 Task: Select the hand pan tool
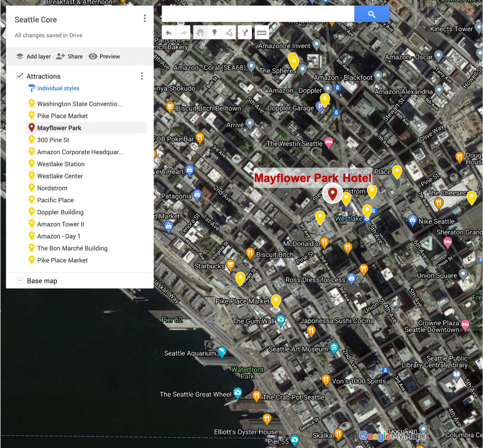[x=200, y=33]
